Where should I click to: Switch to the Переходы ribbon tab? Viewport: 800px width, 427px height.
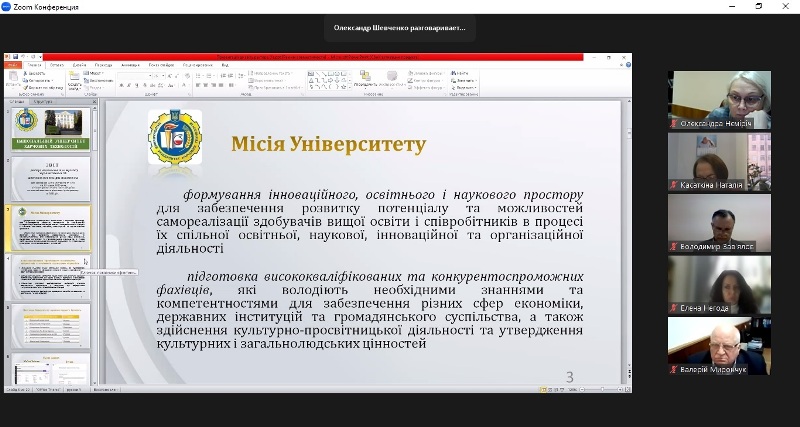pos(104,65)
